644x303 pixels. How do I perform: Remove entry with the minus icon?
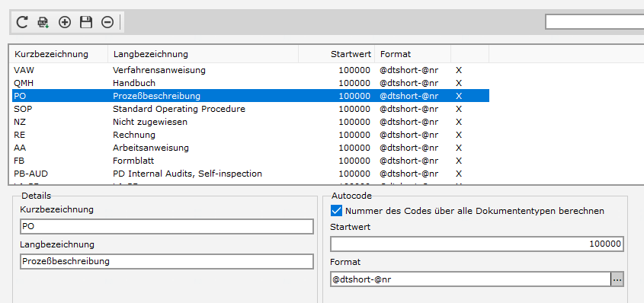107,22
